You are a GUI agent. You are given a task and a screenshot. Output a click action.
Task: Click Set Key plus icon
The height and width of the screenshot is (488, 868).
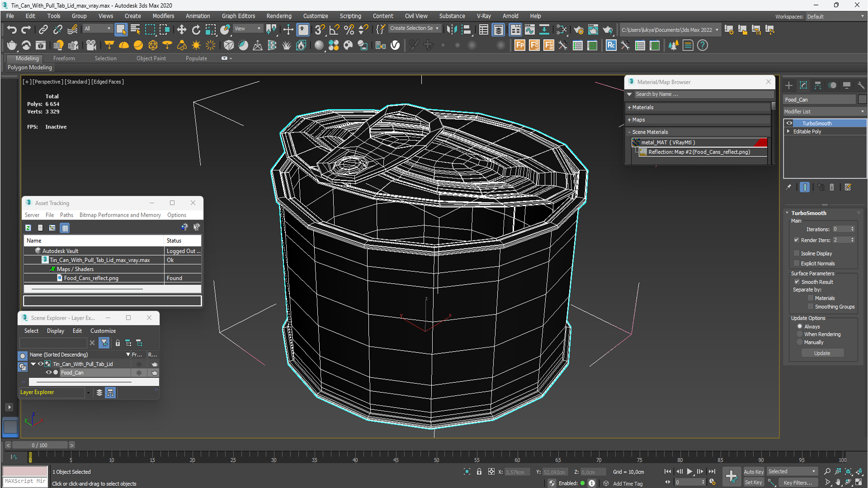click(731, 476)
